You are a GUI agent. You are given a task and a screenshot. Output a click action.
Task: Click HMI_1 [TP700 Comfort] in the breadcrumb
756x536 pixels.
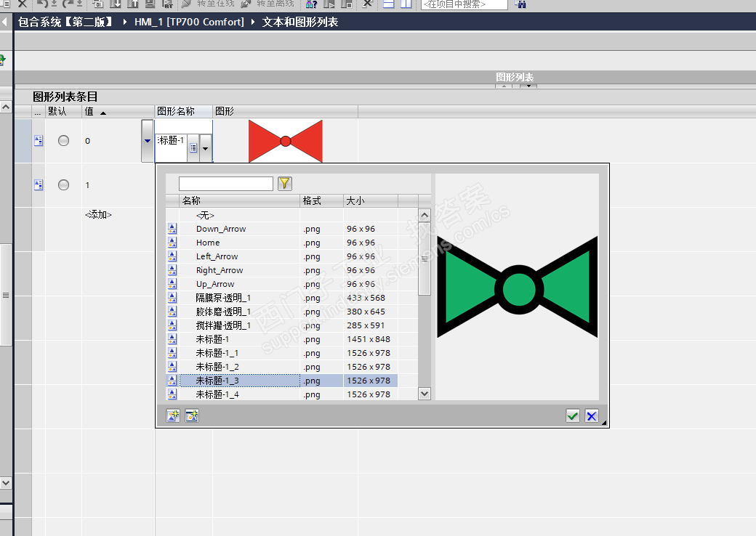pos(189,23)
